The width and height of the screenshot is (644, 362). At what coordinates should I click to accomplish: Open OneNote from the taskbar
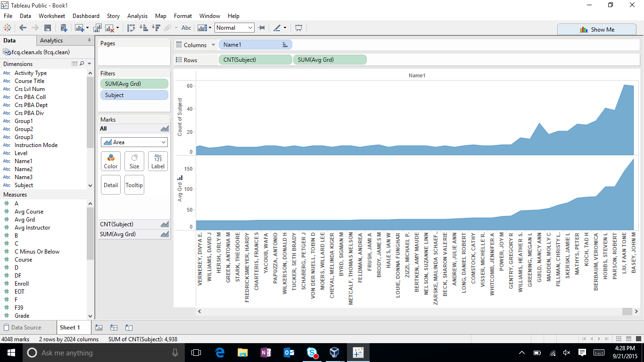point(266,353)
